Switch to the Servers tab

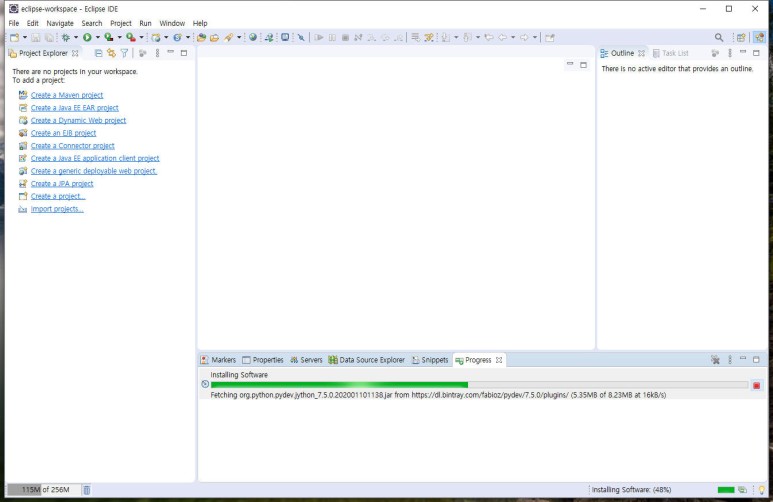[x=306, y=360]
